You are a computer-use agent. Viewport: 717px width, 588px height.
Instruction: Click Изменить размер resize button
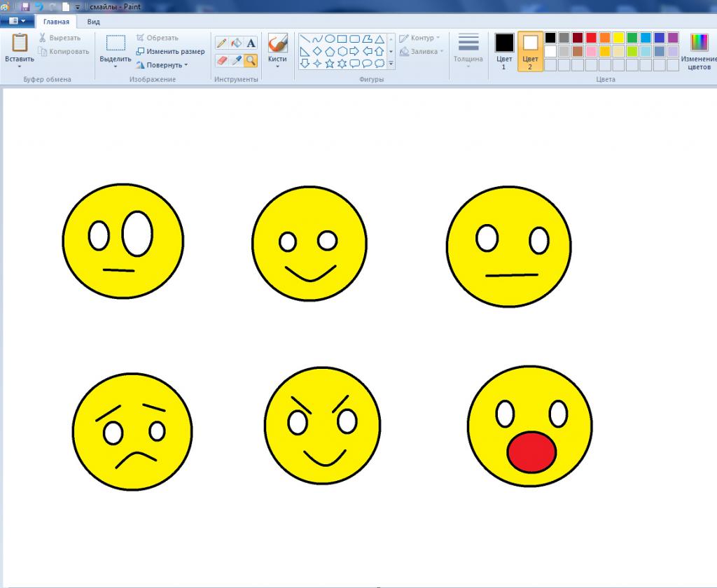click(171, 51)
